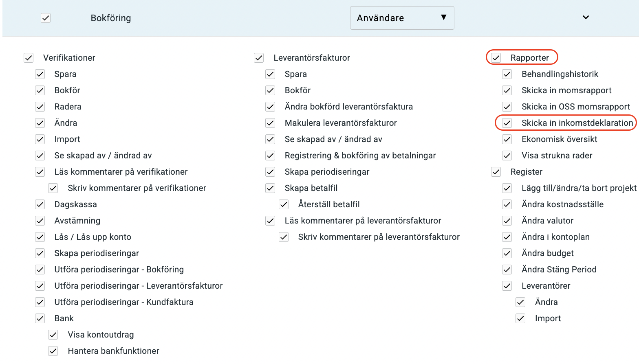Viewport: 639px width, 364px height.
Task: Collapse the permissions section with the right chevron
Action: 586,18
